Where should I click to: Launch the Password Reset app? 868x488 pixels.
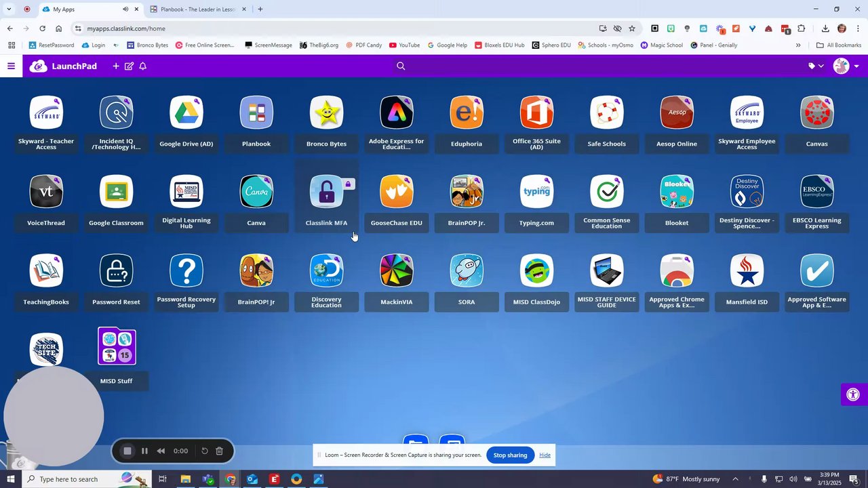point(117,271)
